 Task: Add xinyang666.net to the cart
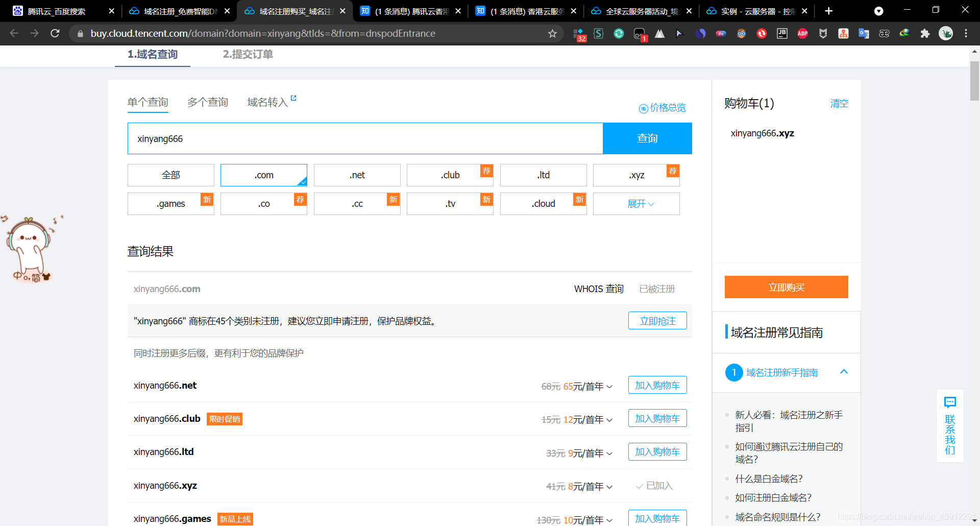tap(657, 385)
